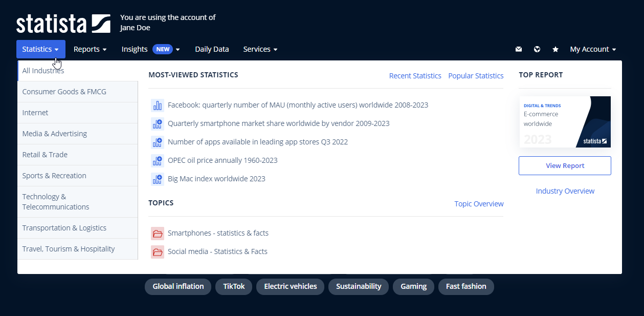Open OPEC oil price annually statistic
Image resolution: width=644 pixels, height=316 pixels.
[x=223, y=160]
